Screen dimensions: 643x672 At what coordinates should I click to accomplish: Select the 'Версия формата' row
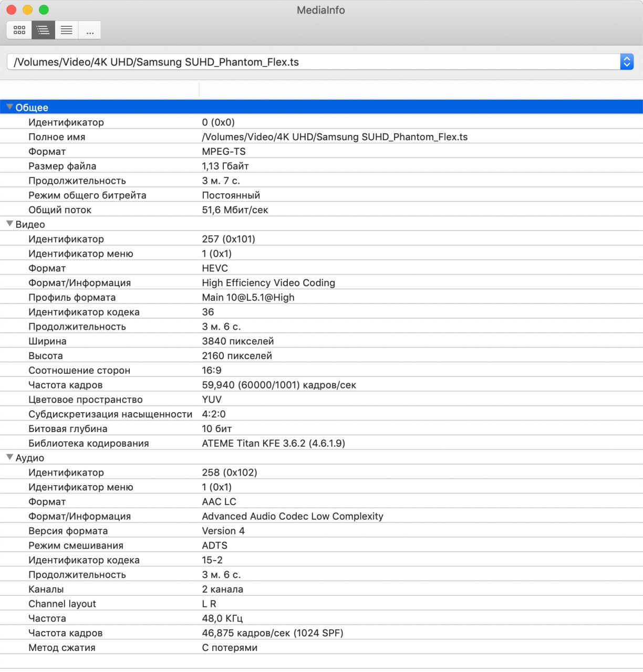321,531
